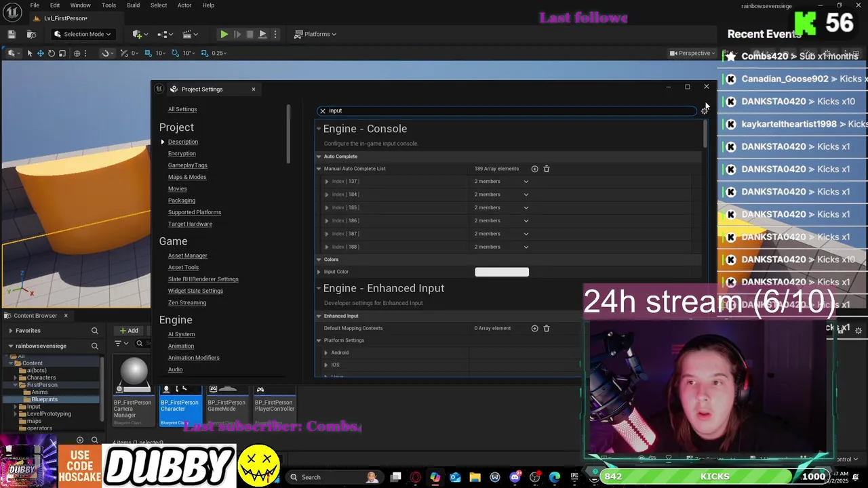This screenshot has width=868, height=488.
Task: Open the play options three-dot menu
Action: (x=275, y=34)
